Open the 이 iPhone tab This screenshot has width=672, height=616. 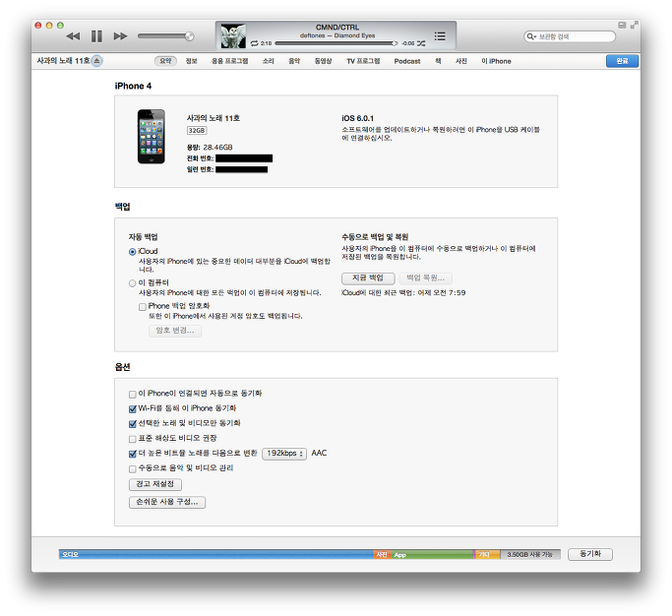(496, 61)
